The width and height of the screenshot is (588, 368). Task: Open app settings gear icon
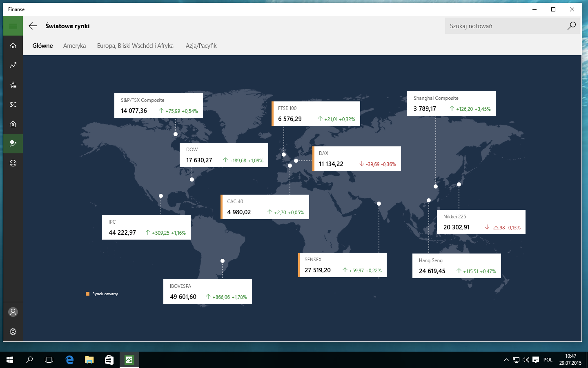tap(13, 332)
